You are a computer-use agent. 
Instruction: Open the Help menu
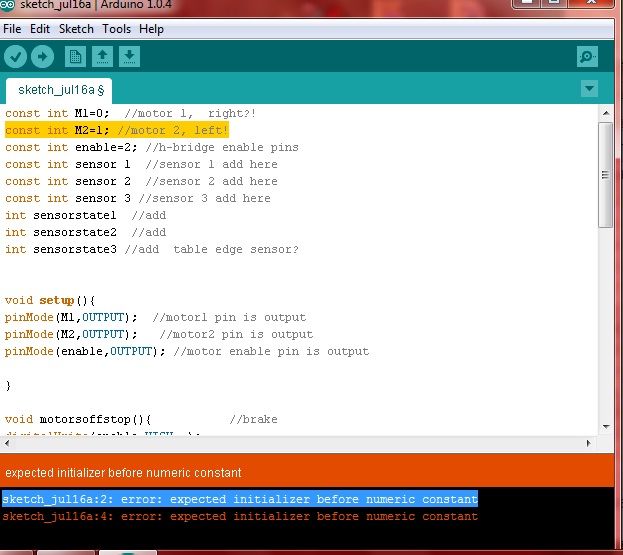pyautogui.click(x=151, y=29)
